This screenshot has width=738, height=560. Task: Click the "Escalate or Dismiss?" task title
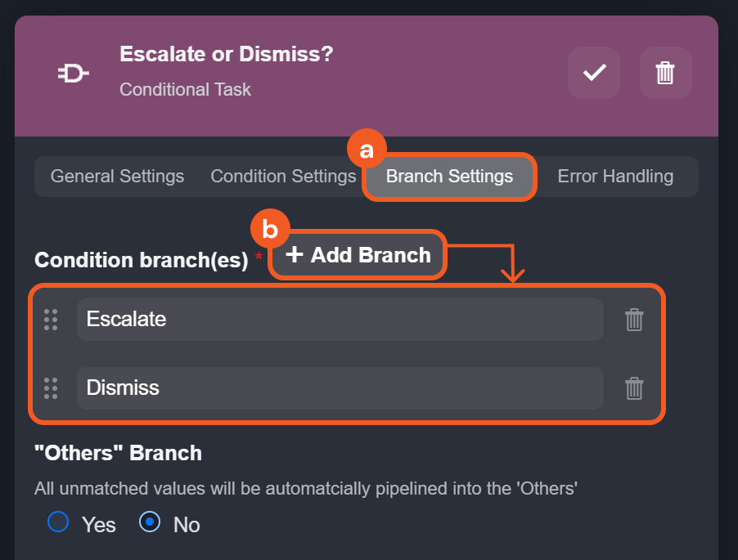click(x=226, y=55)
